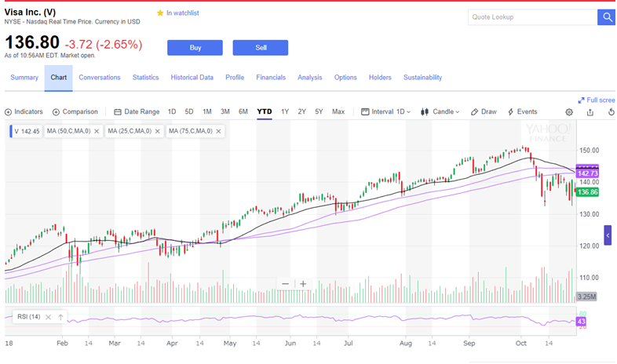Expand the Interval 1D dropdown
Viewport: 617px width, 364px height.
coord(386,111)
